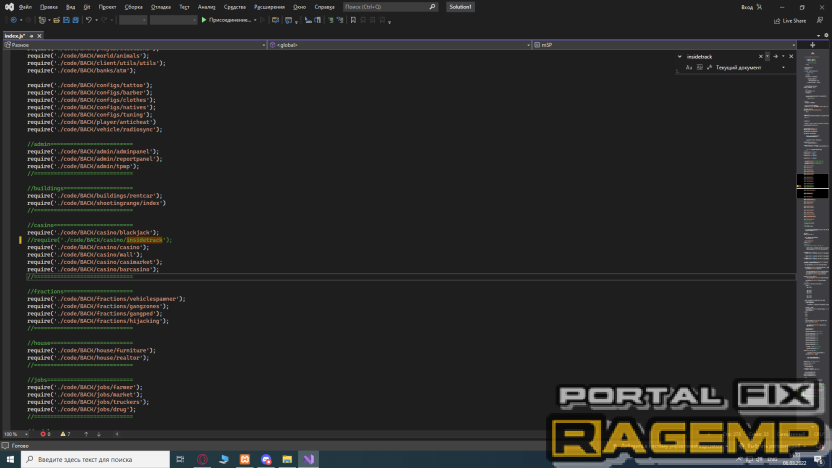832x468 pixels.
Task: Open the solution configurations combo box
Action: coord(133,20)
